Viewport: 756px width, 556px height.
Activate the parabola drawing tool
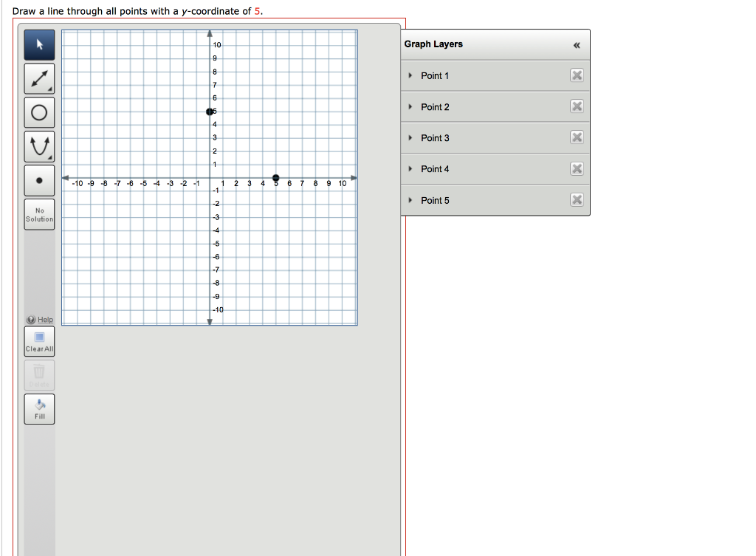click(39, 146)
